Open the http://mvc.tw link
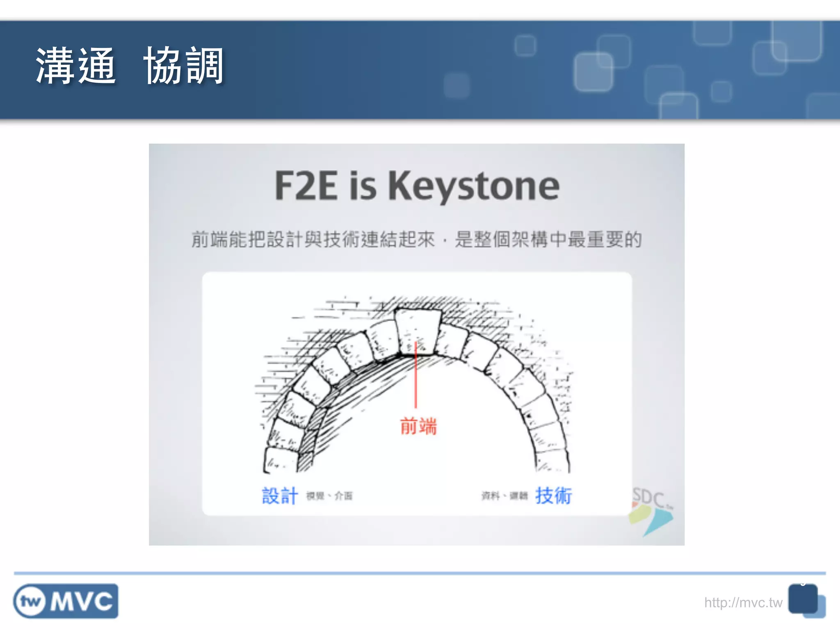 tap(743, 603)
